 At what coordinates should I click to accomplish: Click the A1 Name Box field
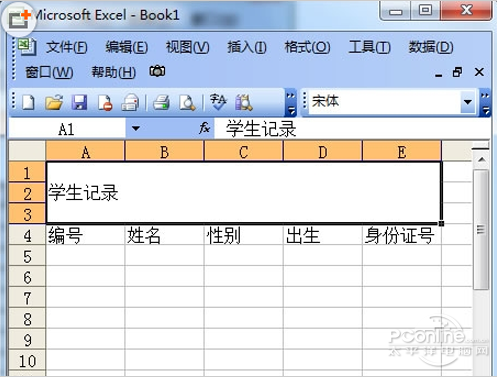coord(67,129)
